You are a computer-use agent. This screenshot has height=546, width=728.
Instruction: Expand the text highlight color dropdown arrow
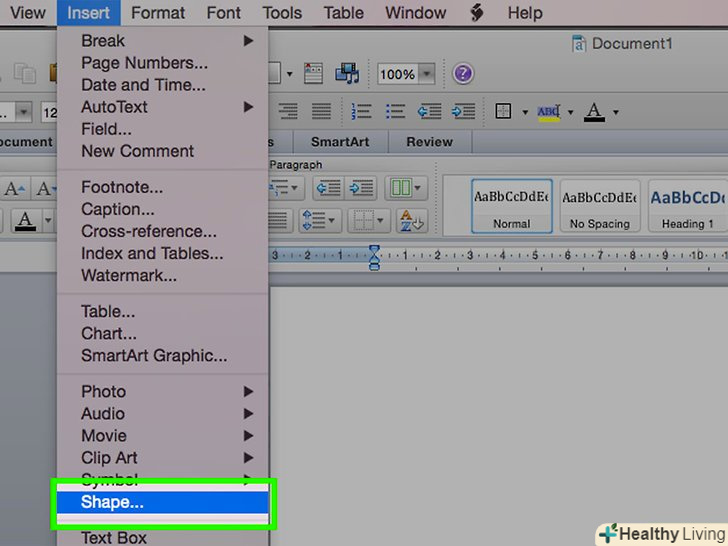(571, 112)
